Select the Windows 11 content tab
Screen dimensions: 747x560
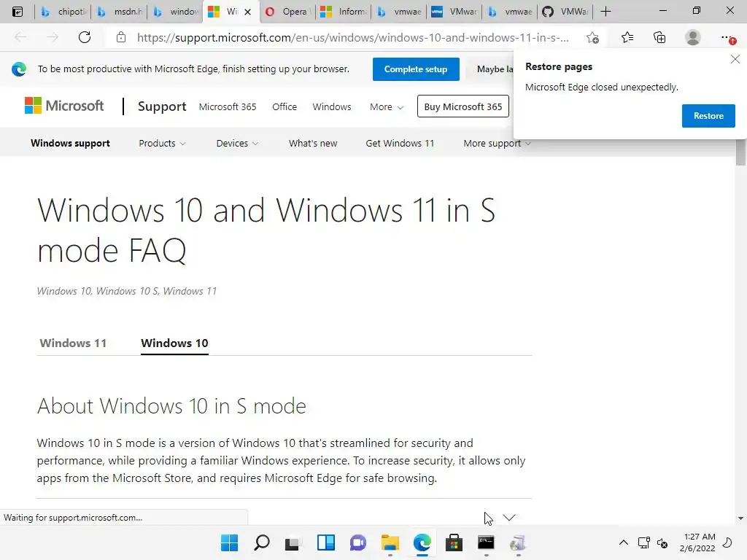point(73,343)
